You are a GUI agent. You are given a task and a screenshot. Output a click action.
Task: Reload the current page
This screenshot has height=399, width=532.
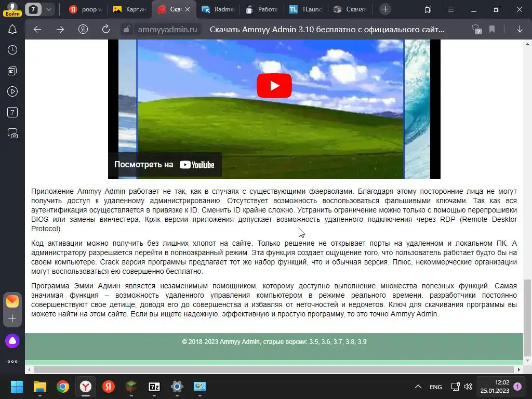pyautogui.click(x=106, y=30)
